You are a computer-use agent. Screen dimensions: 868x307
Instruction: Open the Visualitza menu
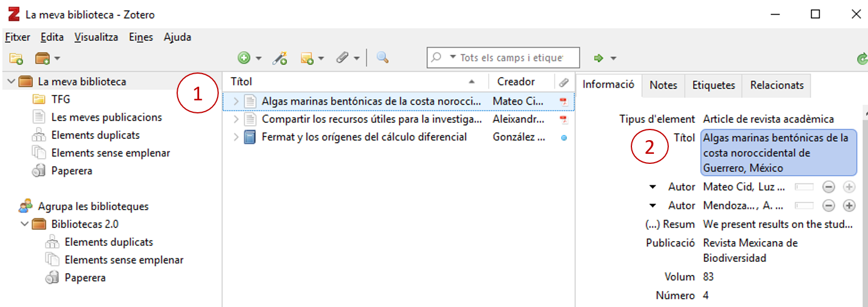96,37
